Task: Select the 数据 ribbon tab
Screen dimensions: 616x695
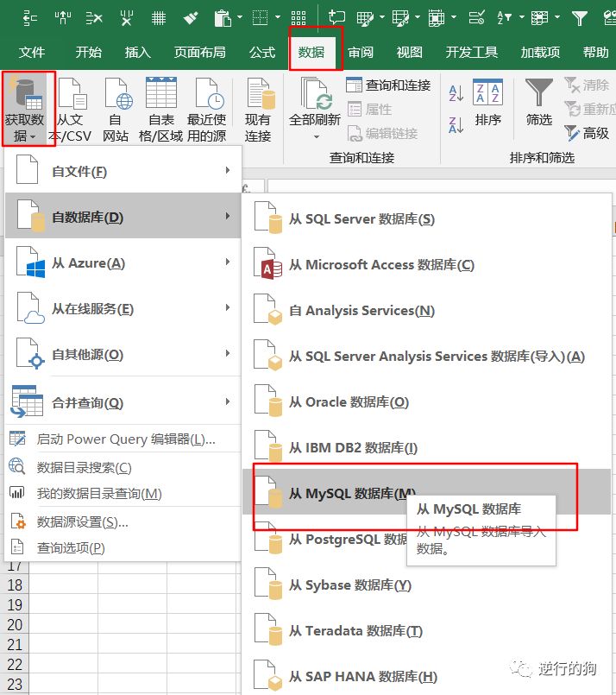Action: point(311,53)
